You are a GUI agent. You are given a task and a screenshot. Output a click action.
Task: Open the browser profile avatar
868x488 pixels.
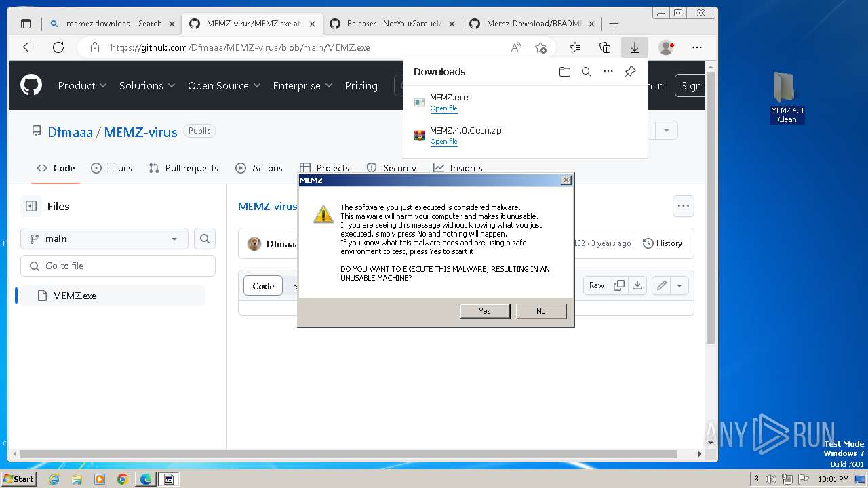pyautogui.click(x=666, y=47)
